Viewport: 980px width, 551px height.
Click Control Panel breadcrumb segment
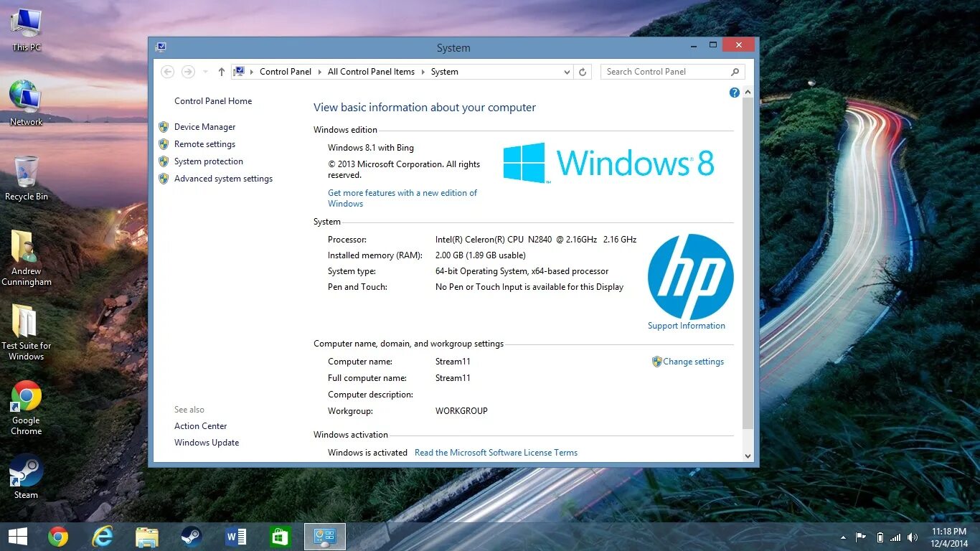click(x=286, y=72)
